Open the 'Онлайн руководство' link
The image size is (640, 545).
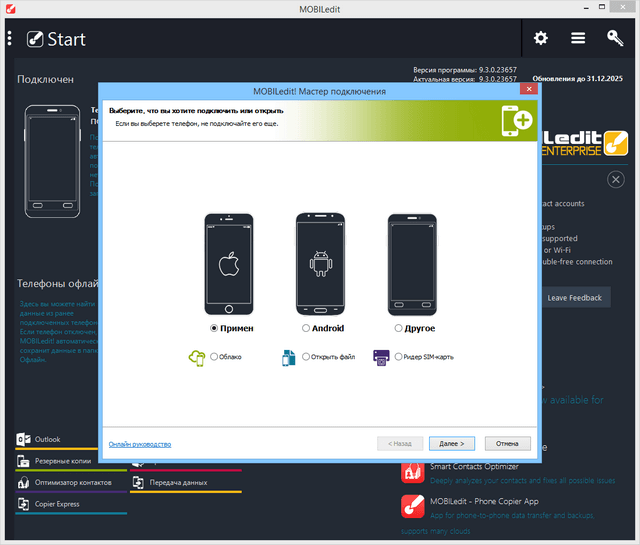(x=140, y=444)
